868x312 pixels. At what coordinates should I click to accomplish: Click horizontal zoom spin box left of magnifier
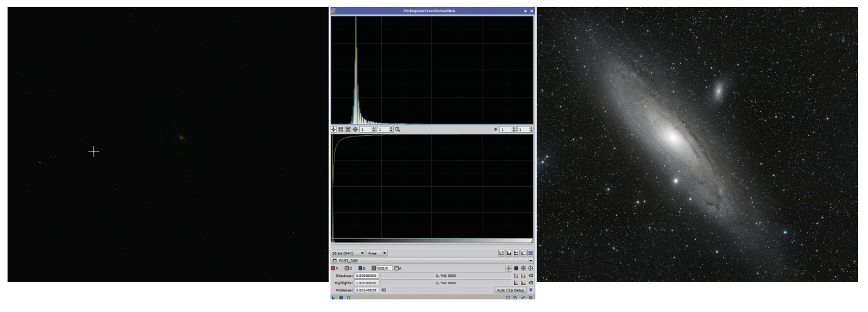click(x=368, y=130)
